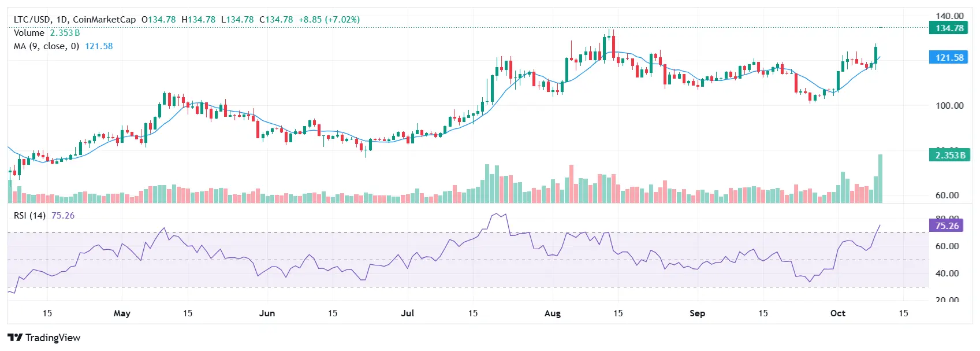Click Sep on the time axis
980x351 pixels.
[x=697, y=313]
